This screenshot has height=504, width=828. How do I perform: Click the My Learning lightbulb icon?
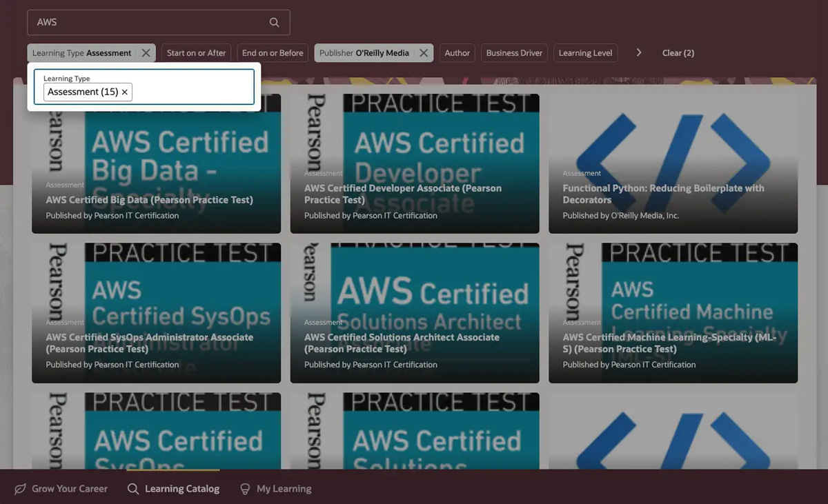click(x=245, y=489)
